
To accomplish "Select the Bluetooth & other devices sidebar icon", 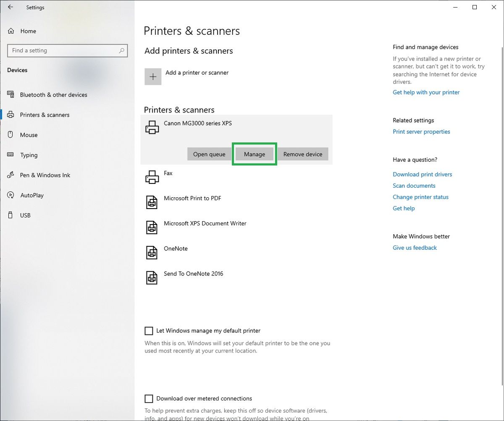I will point(10,94).
